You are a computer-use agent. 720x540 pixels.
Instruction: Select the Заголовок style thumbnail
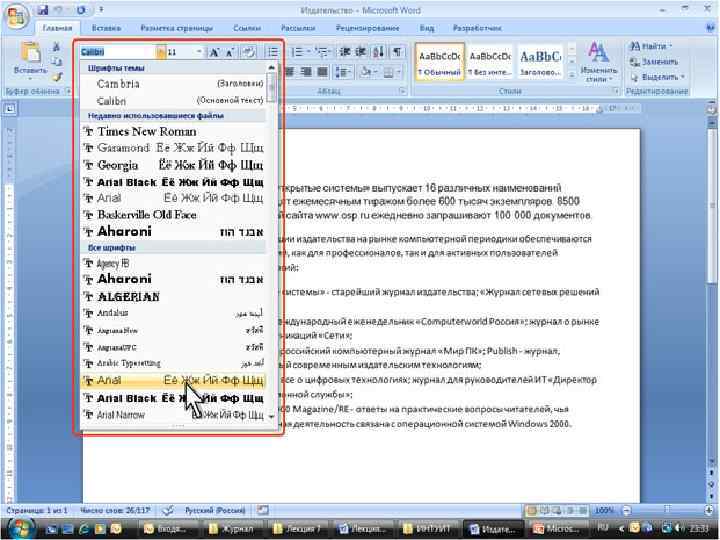coord(540,62)
